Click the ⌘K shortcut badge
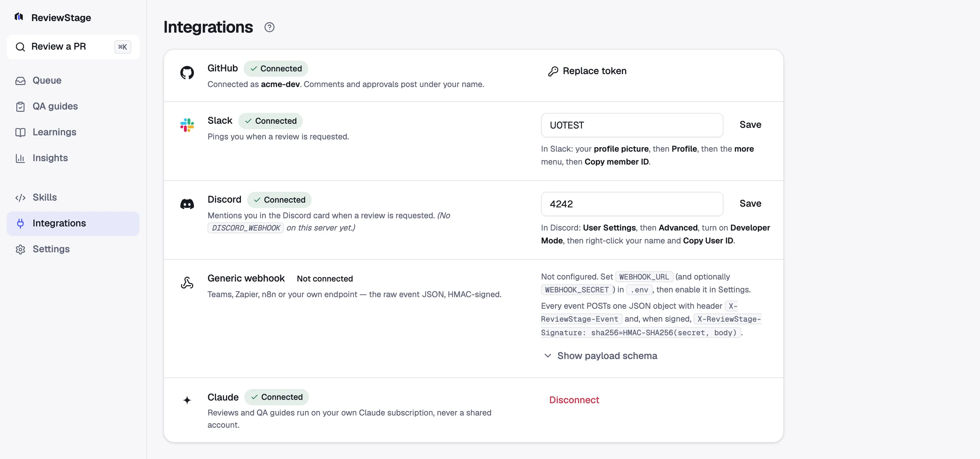980x459 pixels. click(x=122, y=47)
